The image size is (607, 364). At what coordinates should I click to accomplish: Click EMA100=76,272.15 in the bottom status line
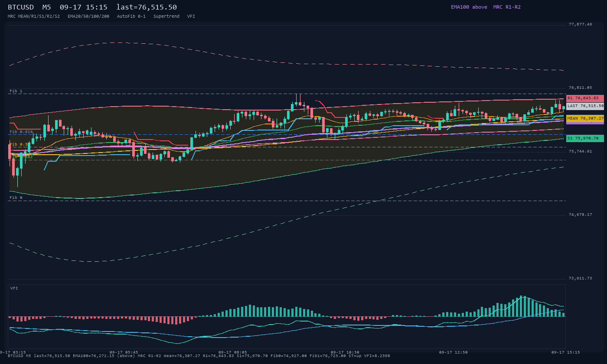tap(94, 356)
